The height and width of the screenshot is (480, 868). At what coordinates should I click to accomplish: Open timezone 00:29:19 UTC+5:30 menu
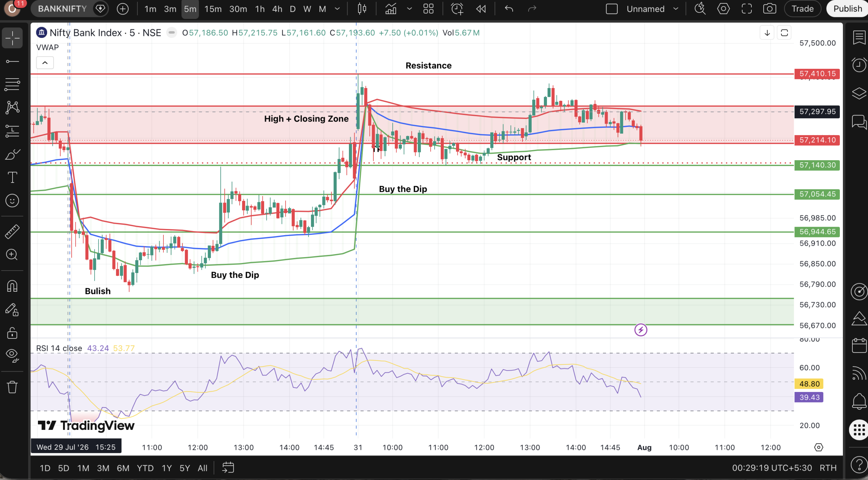[772, 468]
